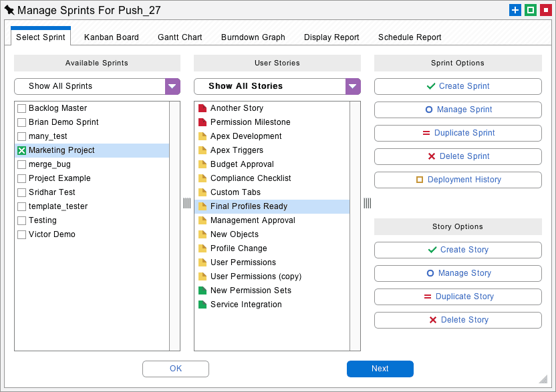Click the pin icon in title bar

9,10
